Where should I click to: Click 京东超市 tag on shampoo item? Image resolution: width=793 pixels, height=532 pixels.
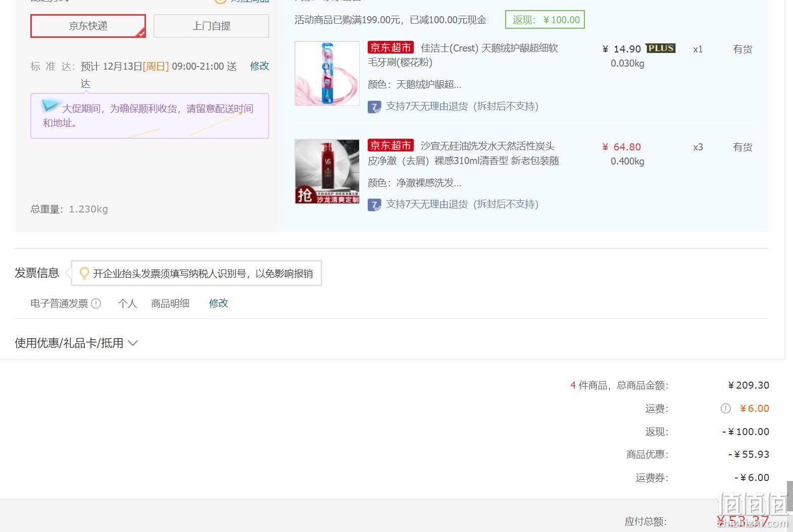(x=390, y=146)
